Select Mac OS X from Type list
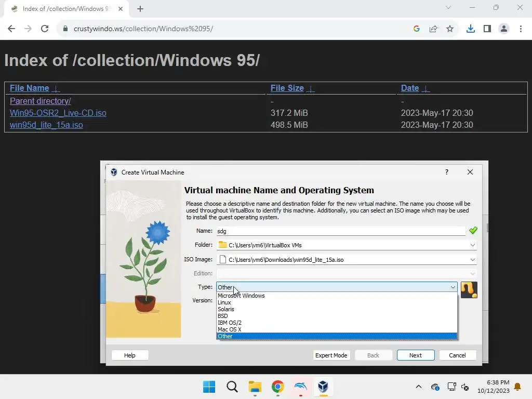The width and height of the screenshot is (532, 399). pyautogui.click(x=337, y=329)
